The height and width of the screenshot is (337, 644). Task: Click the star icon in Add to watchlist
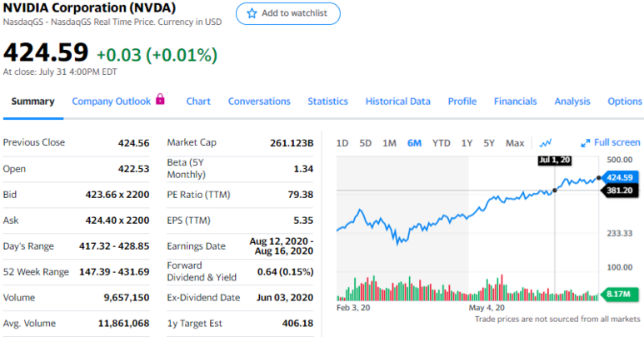(x=252, y=13)
